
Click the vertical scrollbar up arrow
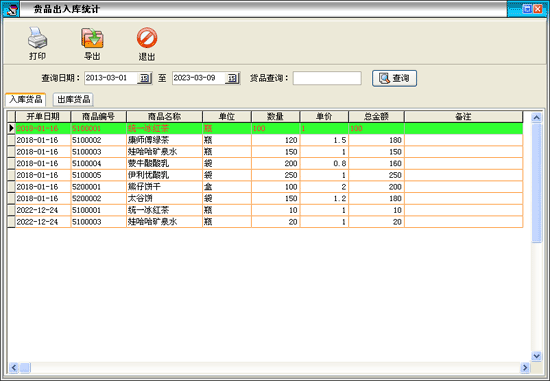click(x=536, y=117)
